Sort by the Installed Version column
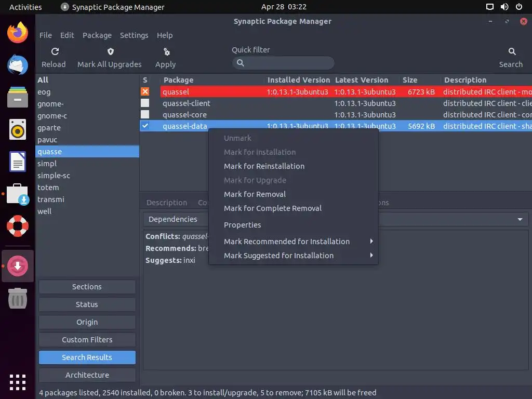Screen dimensions: 532x399 tap(298, 80)
